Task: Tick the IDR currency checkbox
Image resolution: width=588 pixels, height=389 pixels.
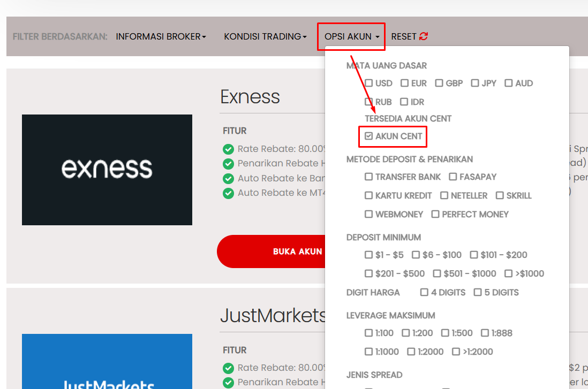Action: tap(404, 102)
